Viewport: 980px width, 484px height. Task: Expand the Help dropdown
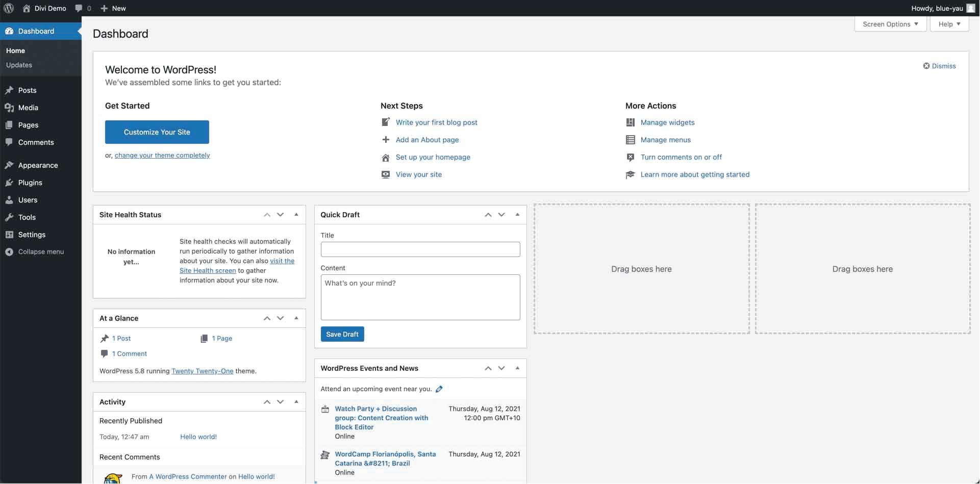[x=949, y=24]
